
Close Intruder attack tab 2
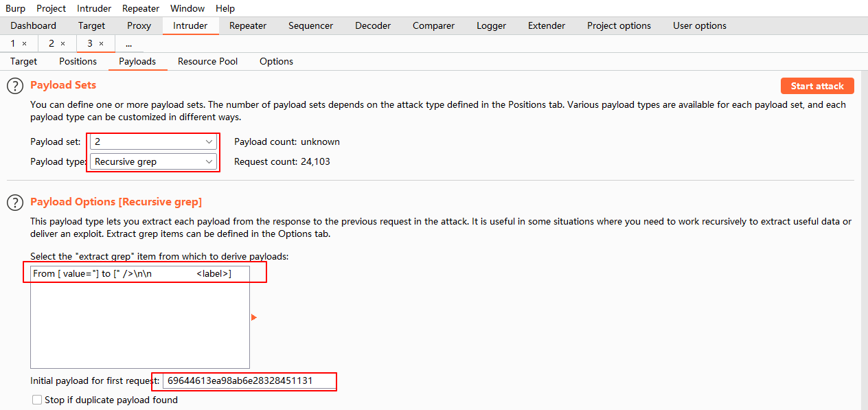click(63, 43)
